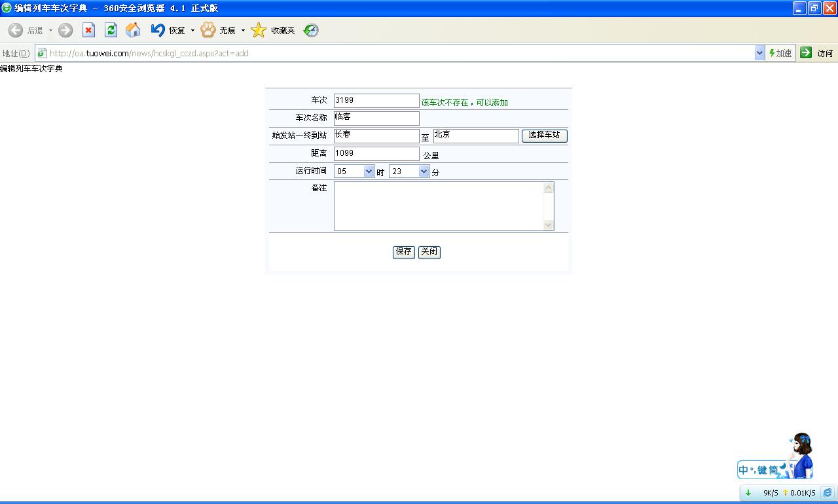Click the forward navigation arrow

tap(65, 30)
